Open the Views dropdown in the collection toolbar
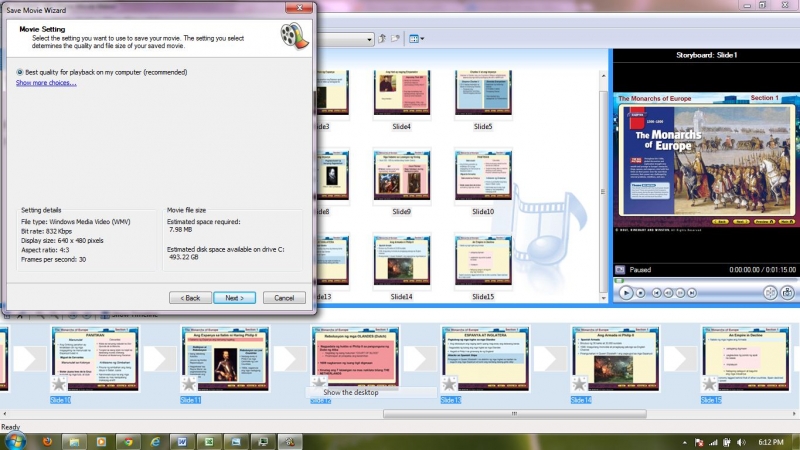This screenshot has width=800, height=450. [x=416, y=39]
